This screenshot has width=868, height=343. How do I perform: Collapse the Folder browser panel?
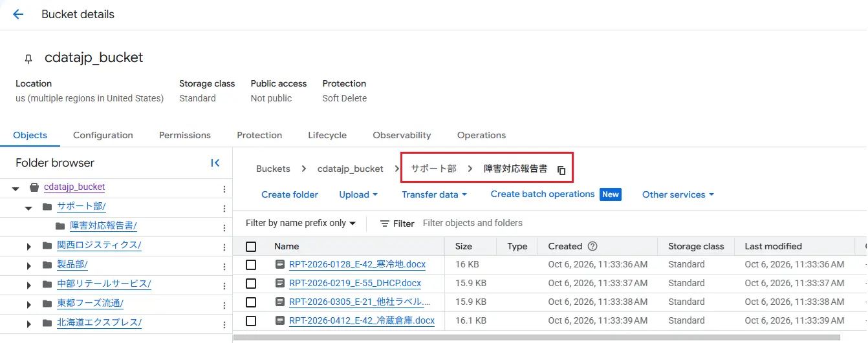pos(215,163)
